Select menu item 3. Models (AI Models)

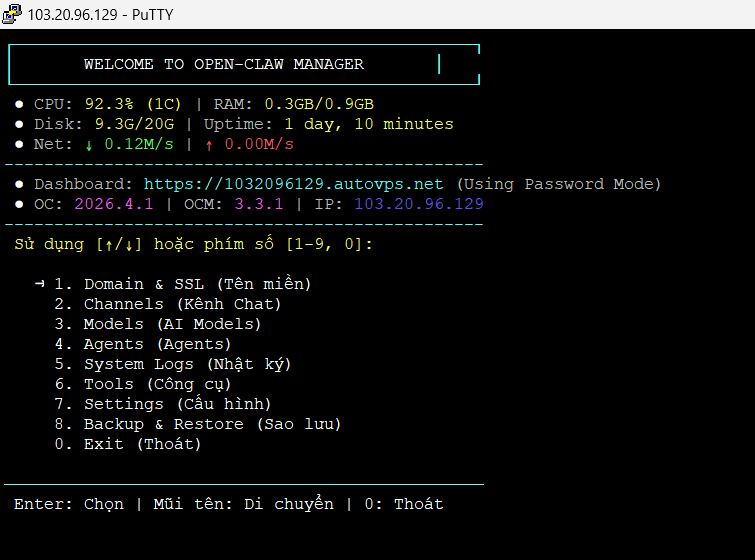[157, 324]
